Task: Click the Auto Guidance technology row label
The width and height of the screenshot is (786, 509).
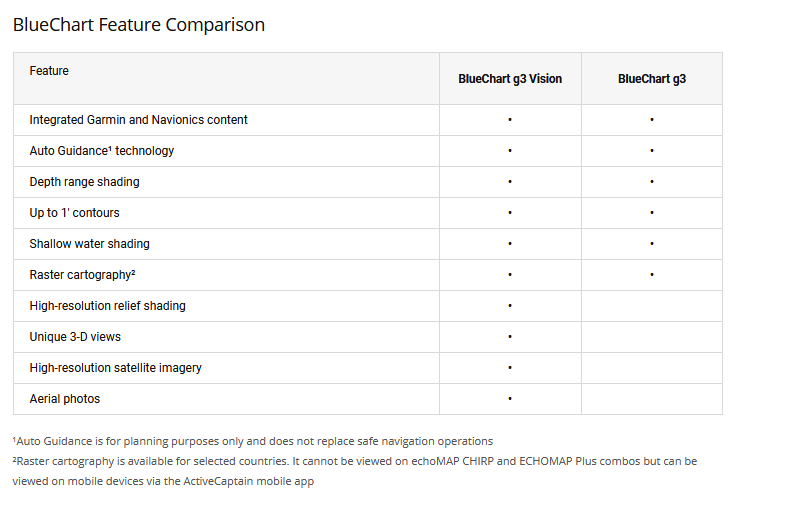Action: click(101, 151)
